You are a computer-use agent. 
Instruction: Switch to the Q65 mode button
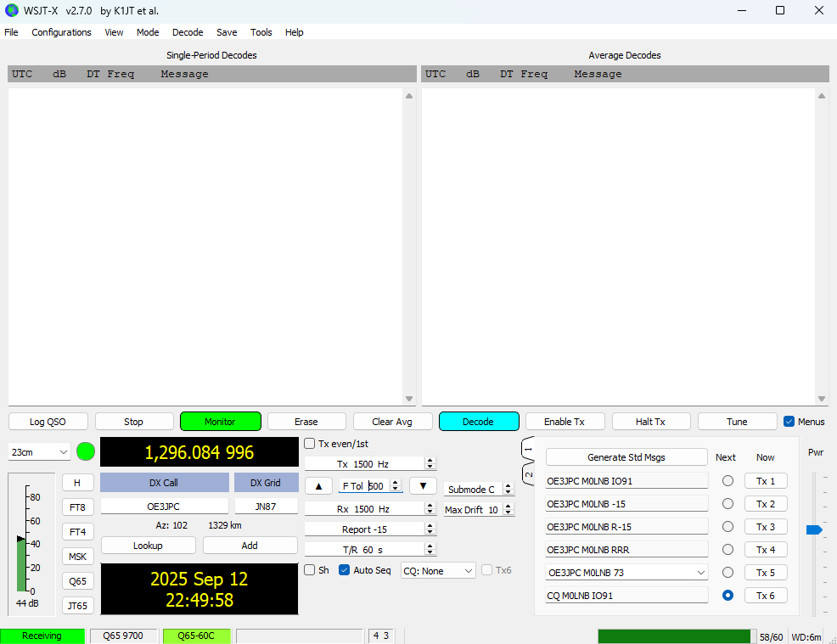[77, 581]
